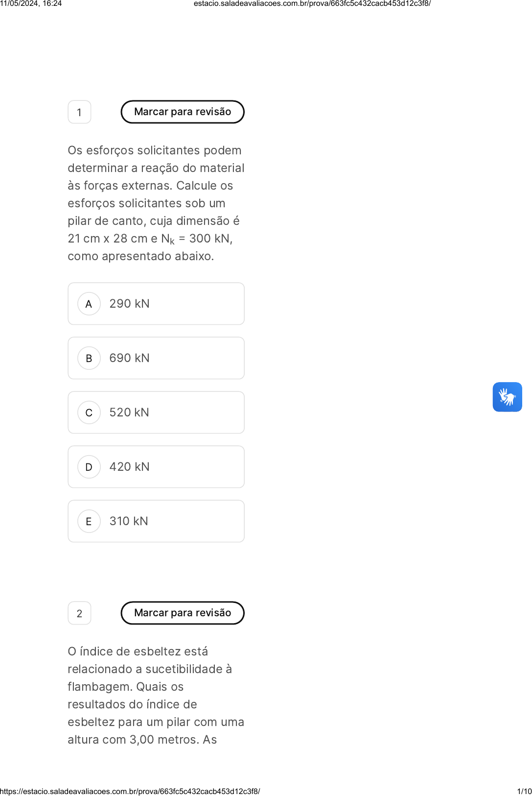Choose the 310 kN answer
This screenshot has width=532, height=796.
[129, 521]
